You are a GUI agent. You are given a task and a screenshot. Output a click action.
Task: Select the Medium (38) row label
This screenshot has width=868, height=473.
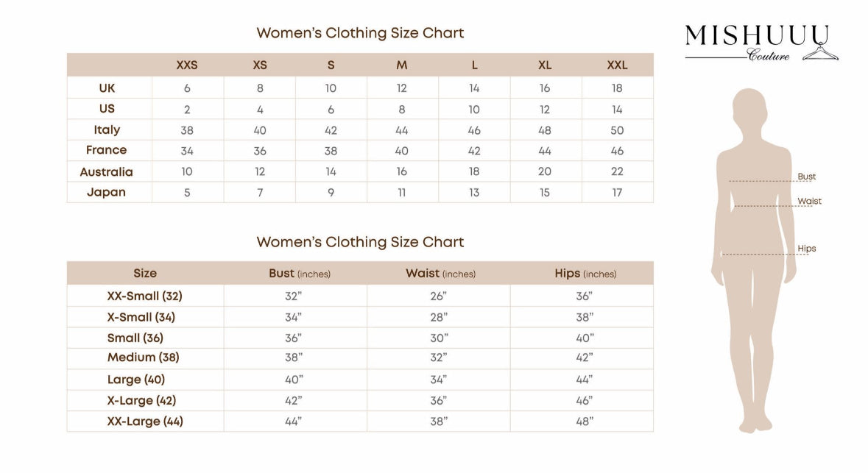144,358
